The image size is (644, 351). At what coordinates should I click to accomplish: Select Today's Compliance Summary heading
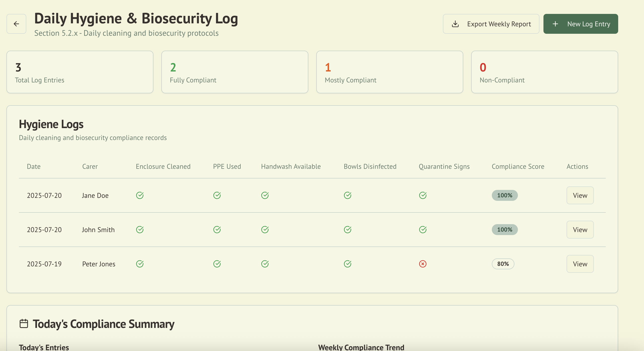click(104, 324)
